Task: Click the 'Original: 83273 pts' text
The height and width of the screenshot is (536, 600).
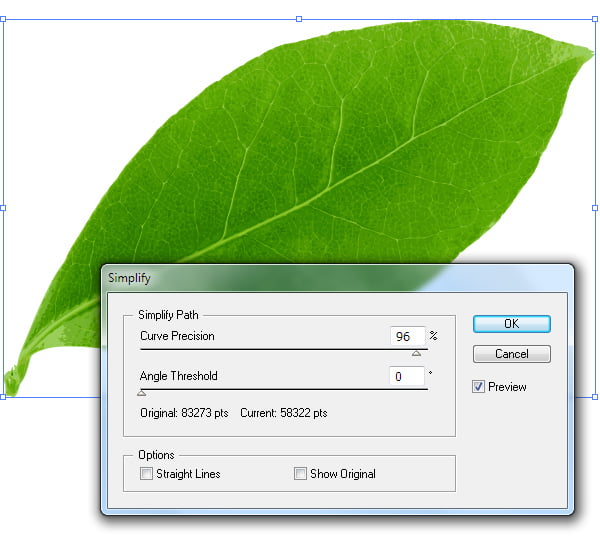Action: [184, 413]
